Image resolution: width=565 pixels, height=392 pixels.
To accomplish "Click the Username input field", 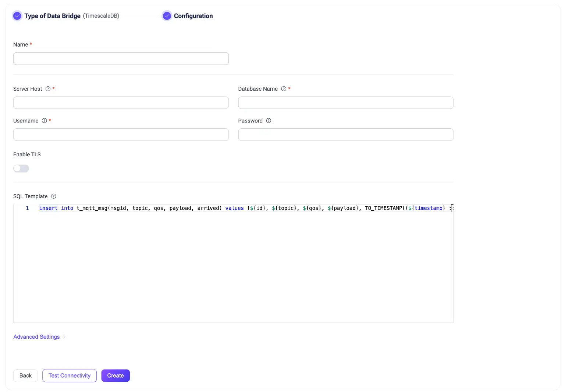I will pos(121,135).
